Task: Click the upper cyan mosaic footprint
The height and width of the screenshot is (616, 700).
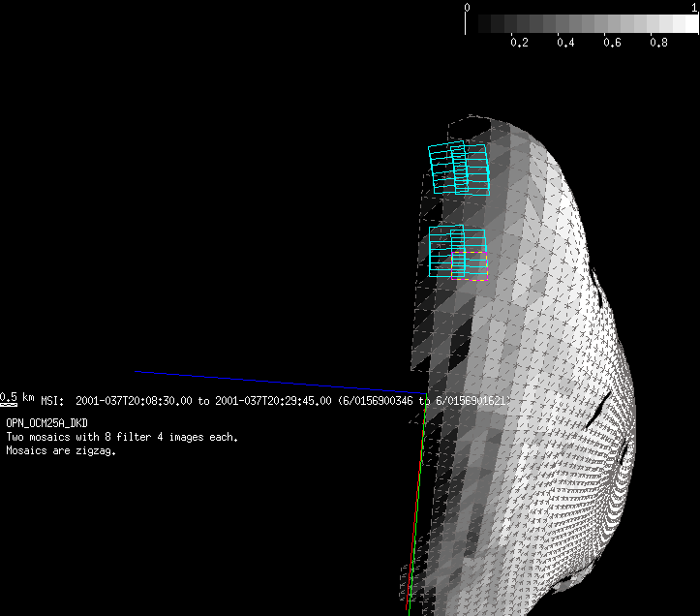Action: tap(461, 169)
